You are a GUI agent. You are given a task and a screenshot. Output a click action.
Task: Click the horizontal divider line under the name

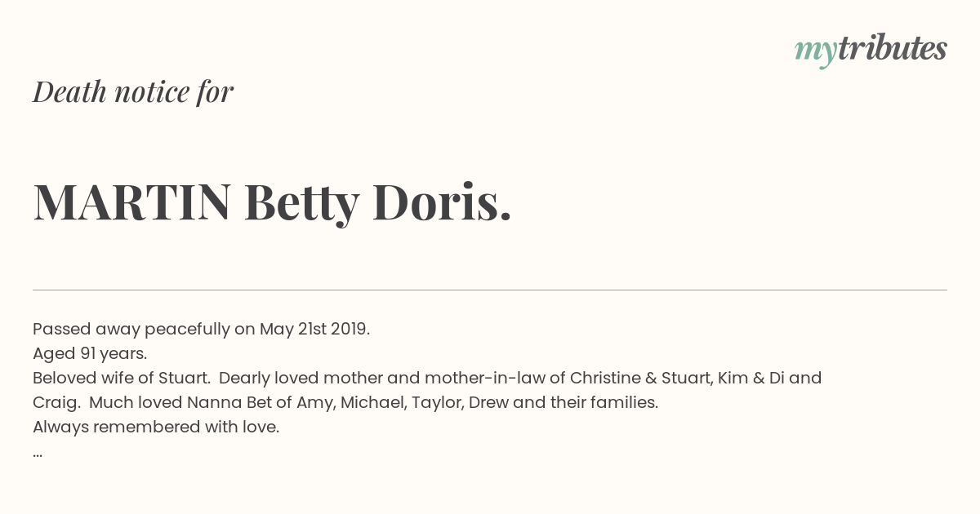click(x=490, y=290)
